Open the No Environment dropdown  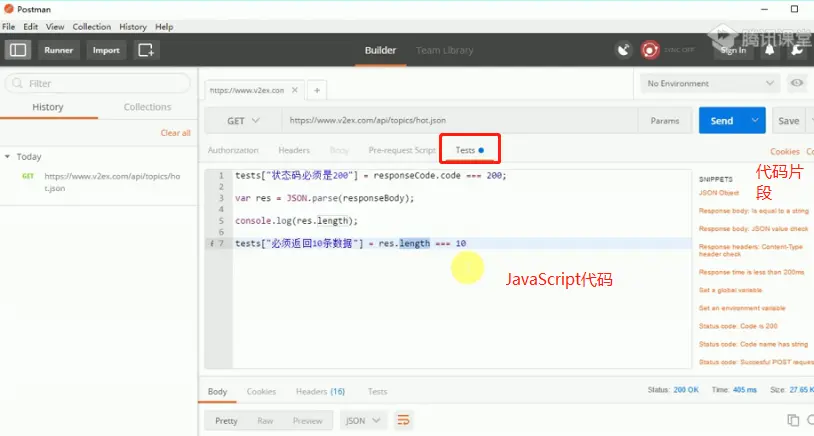(x=710, y=83)
